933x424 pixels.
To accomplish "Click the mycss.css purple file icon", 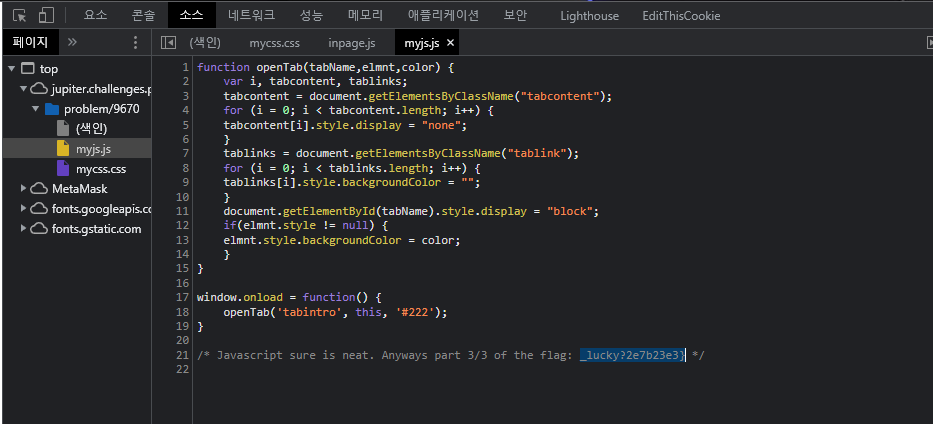I will pyautogui.click(x=63, y=168).
